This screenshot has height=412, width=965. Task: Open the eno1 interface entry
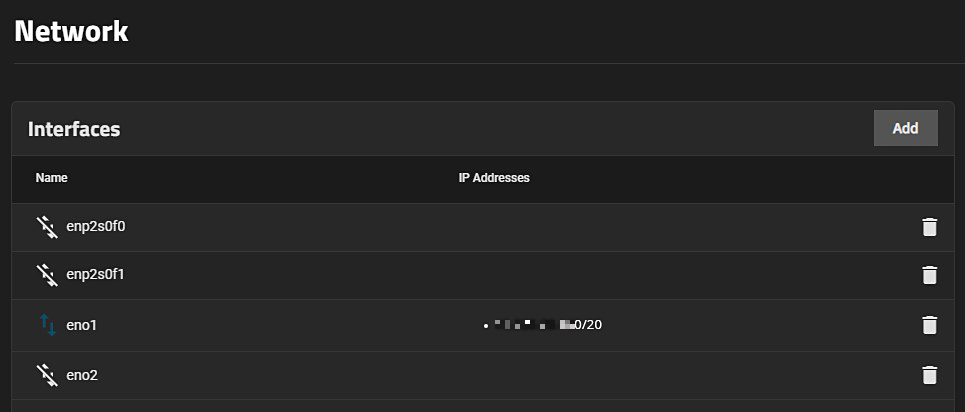(x=81, y=325)
